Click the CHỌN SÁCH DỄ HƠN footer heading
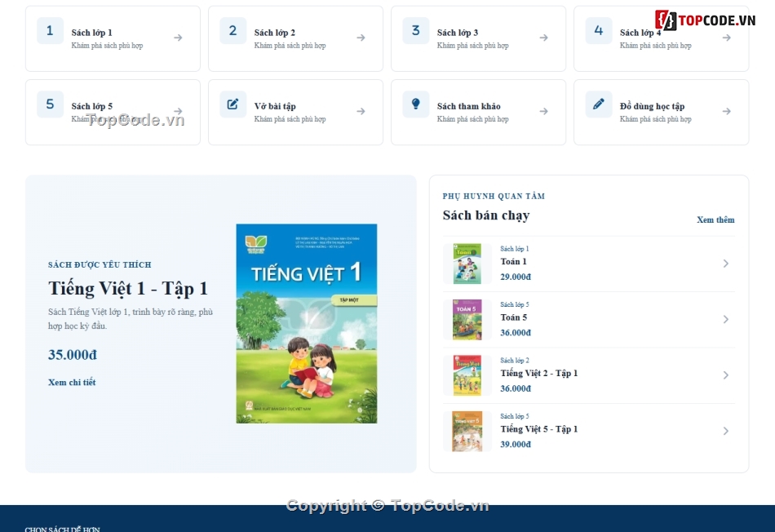775x532 pixels. 63,529
